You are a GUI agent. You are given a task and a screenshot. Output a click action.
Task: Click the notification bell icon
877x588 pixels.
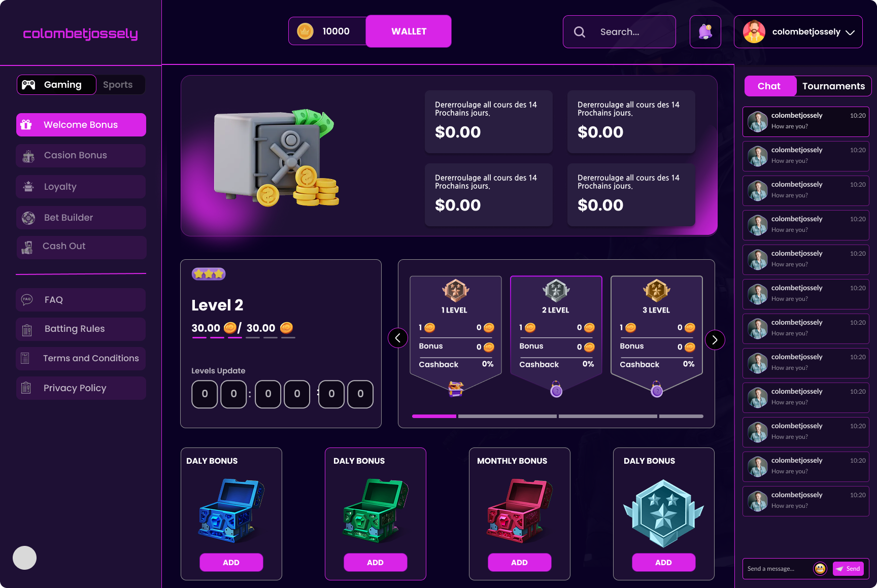705,31
